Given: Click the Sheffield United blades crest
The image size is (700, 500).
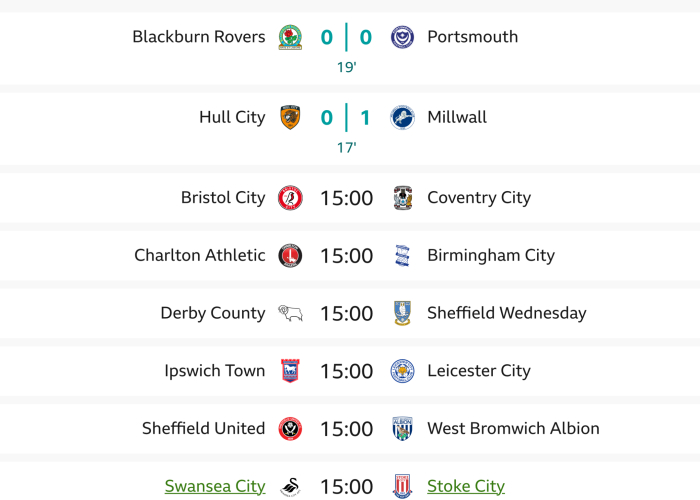Looking at the screenshot, I should (x=290, y=429).
